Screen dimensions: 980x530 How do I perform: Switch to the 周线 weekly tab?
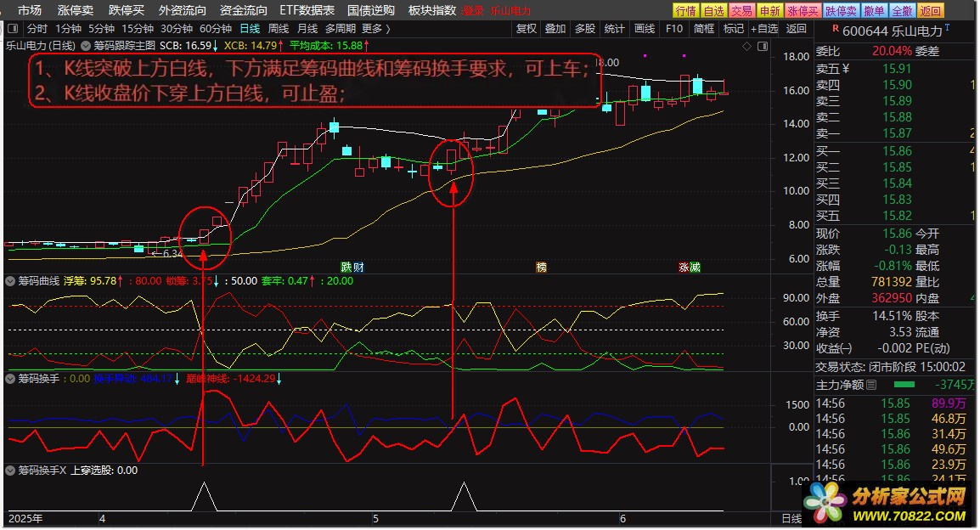pos(279,29)
